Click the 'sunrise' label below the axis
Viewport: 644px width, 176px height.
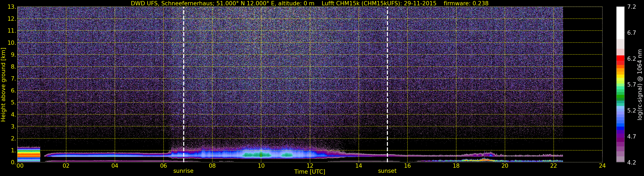(x=183, y=171)
